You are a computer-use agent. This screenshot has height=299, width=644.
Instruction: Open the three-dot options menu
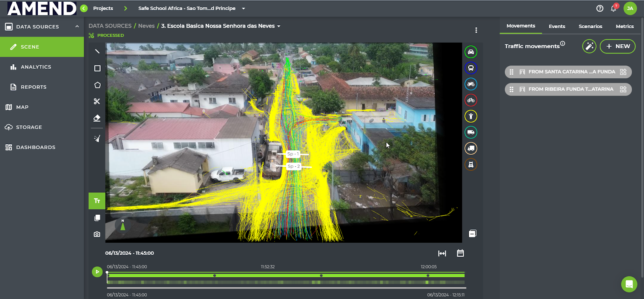[x=476, y=30]
